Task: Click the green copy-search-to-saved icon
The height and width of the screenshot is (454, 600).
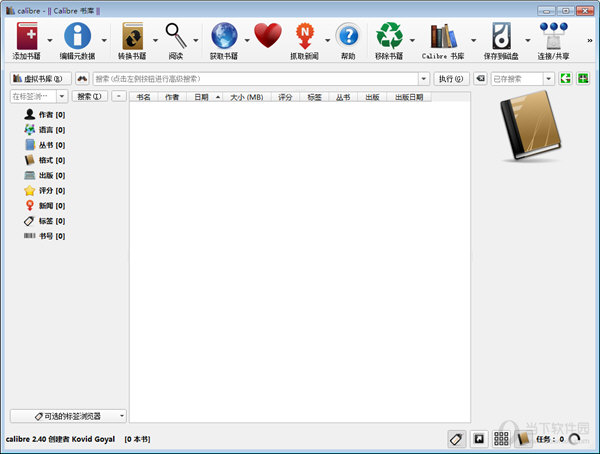Action: click(x=566, y=79)
